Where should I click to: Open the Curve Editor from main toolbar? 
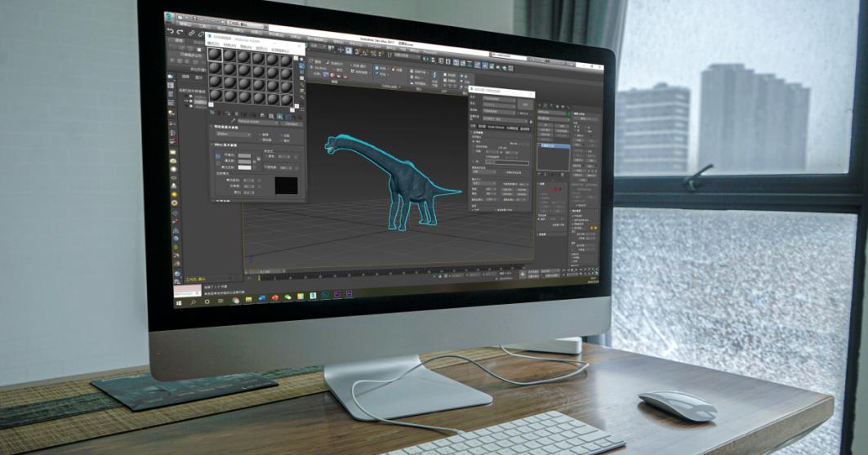click(463, 63)
